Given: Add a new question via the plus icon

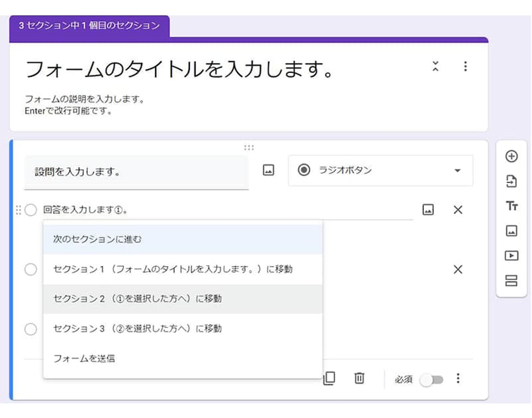Looking at the screenshot, I should tap(511, 156).
